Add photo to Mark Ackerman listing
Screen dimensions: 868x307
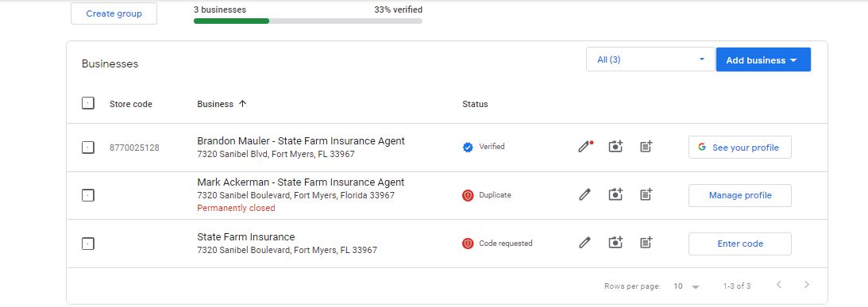coord(615,194)
